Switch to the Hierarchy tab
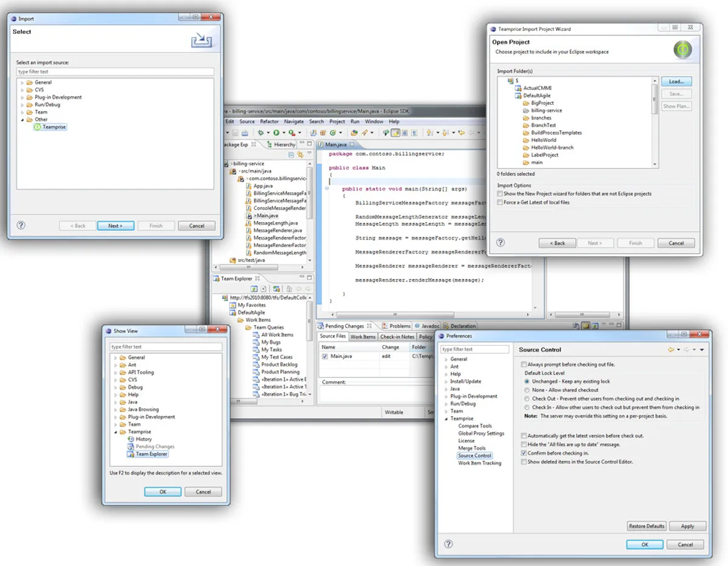The width and height of the screenshot is (728, 566). 280,144
